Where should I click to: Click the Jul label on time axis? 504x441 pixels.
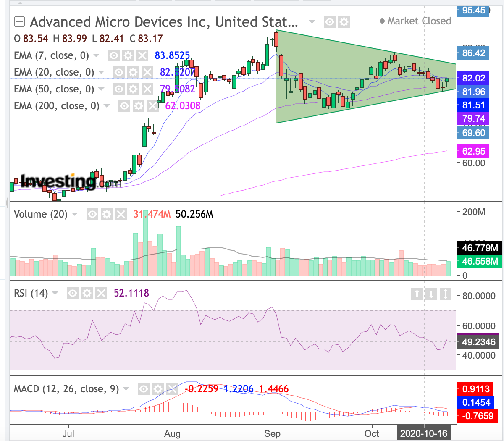[x=68, y=433]
